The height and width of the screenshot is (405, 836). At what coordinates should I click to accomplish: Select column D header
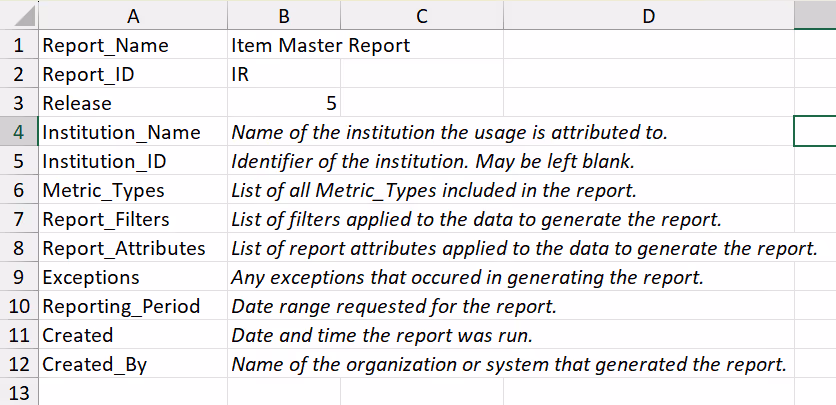coord(648,16)
